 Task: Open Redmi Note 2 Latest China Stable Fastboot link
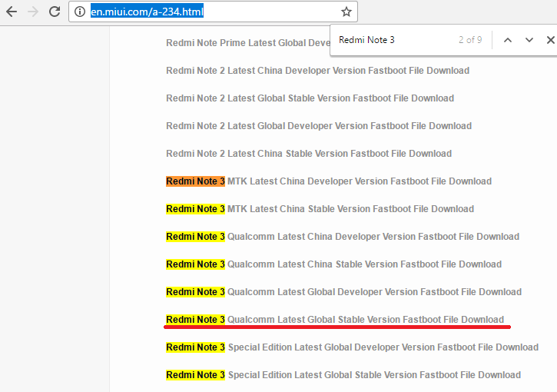click(309, 154)
